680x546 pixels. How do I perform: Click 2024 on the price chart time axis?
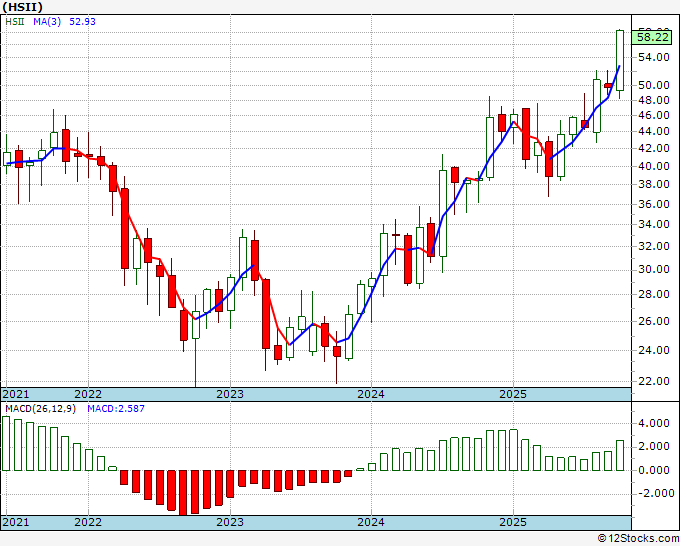371,394
